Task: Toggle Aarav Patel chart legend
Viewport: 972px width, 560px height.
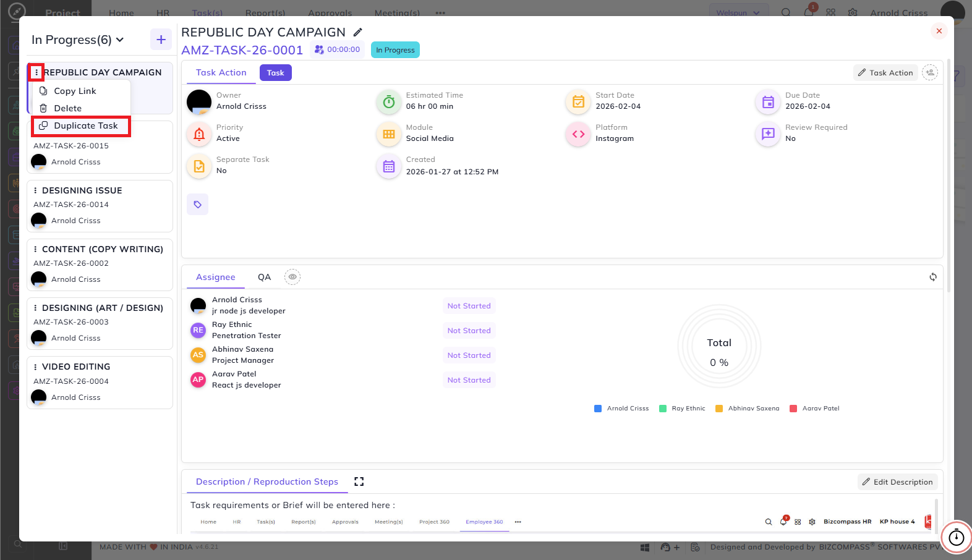Action: (x=814, y=409)
